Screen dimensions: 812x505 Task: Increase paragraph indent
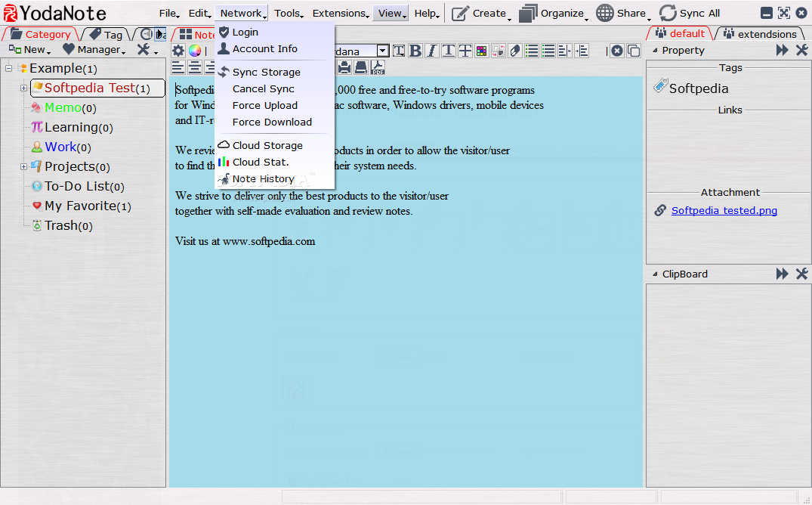click(x=582, y=51)
